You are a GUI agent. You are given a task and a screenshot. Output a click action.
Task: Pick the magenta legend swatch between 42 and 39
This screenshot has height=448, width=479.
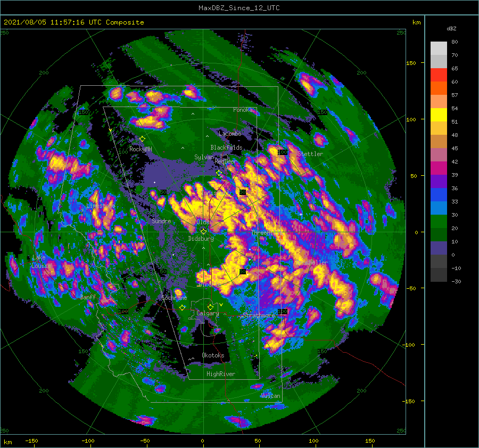tap(439, 168)
